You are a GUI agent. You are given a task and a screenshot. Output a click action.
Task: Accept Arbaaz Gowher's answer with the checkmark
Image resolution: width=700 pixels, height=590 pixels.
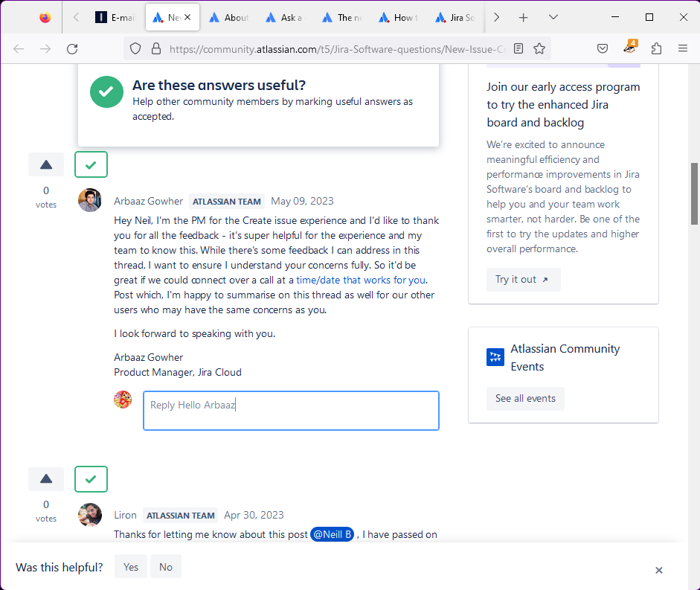coord(91,164)
